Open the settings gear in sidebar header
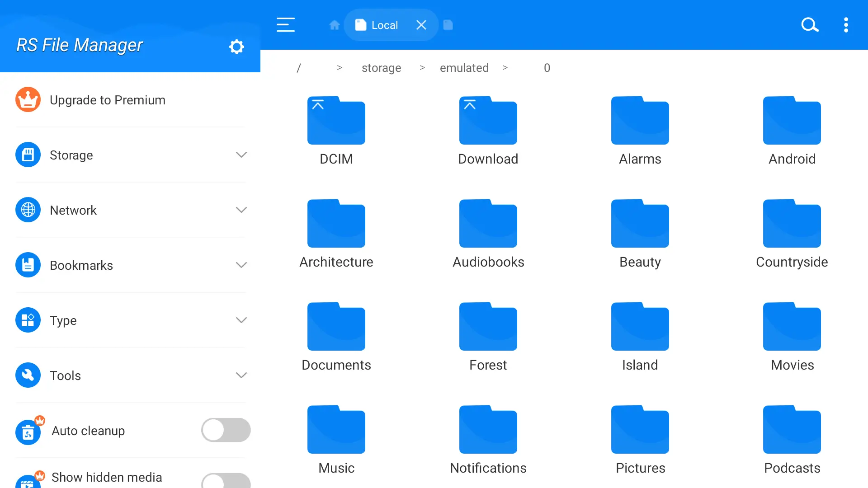 click(236, 47)
